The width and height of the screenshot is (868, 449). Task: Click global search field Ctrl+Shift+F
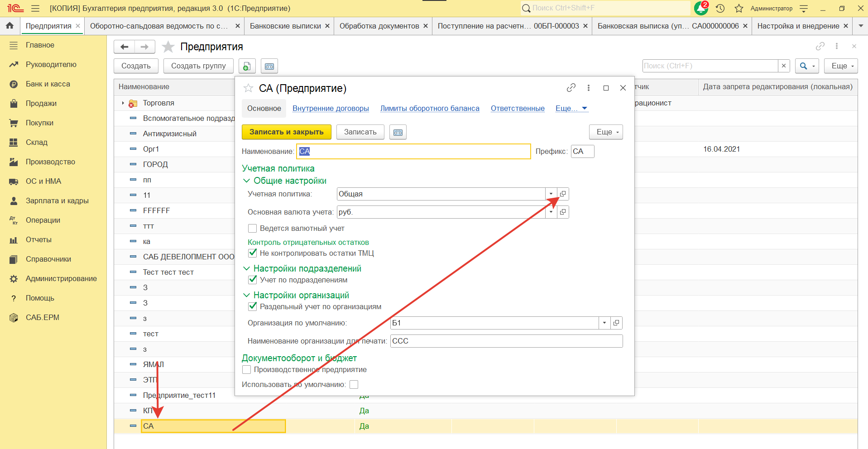(605, 8)
